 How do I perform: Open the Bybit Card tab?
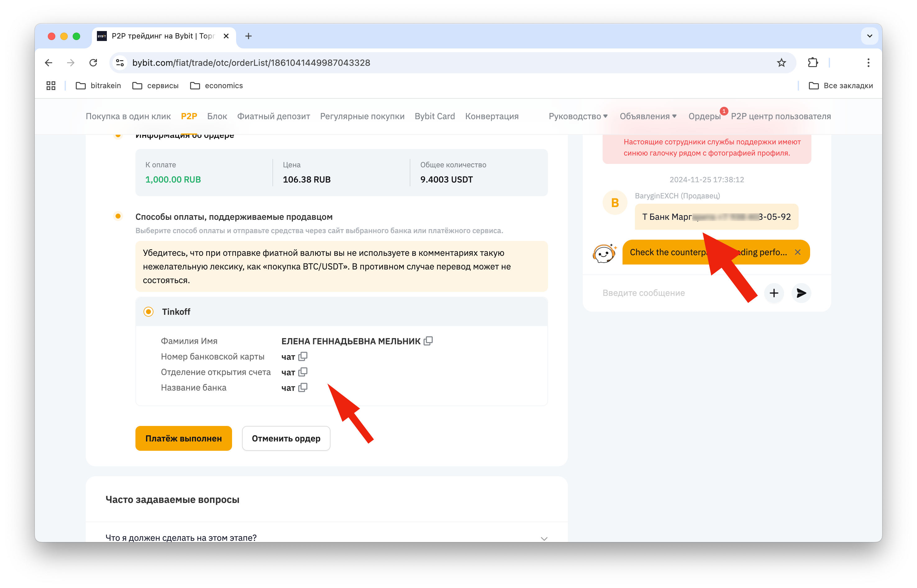[x=435, y=116]
